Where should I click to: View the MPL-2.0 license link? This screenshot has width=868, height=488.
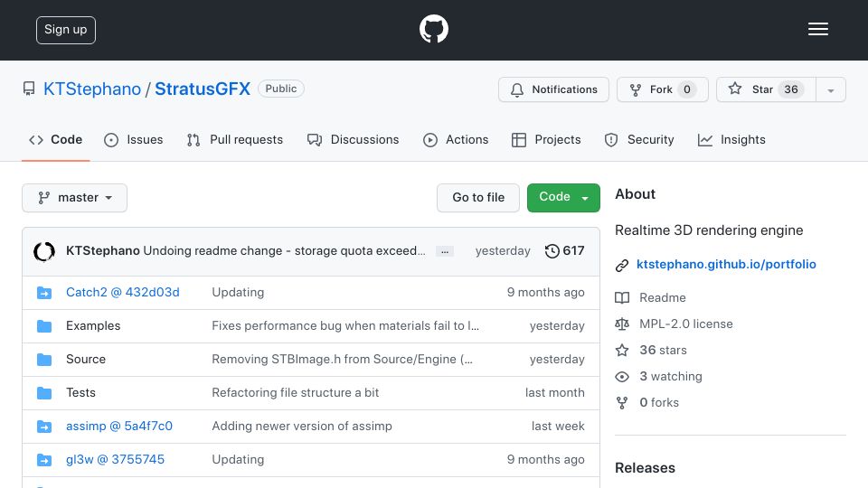pos(686,324)
